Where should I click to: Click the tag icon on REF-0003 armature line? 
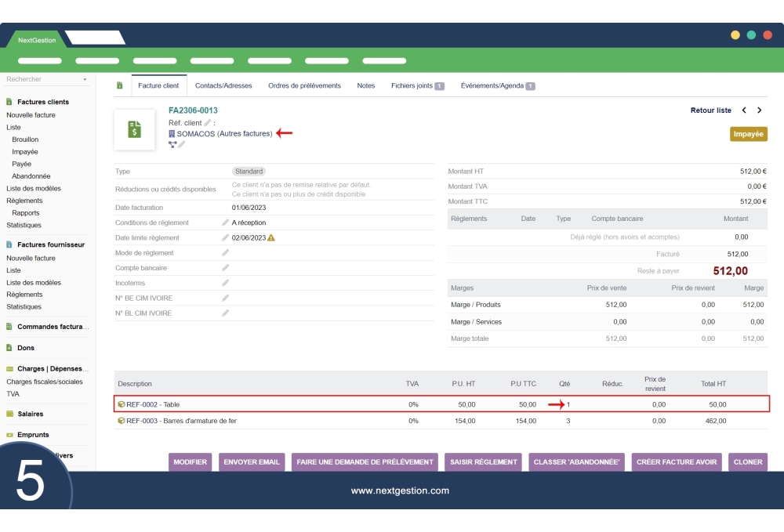point(122,421)
